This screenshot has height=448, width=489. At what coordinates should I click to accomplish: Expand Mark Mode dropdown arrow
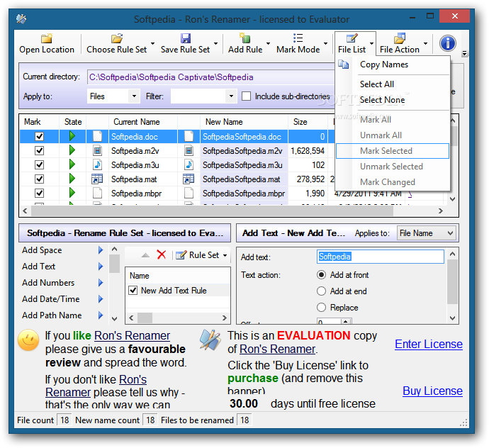click(x=325, y=43)
